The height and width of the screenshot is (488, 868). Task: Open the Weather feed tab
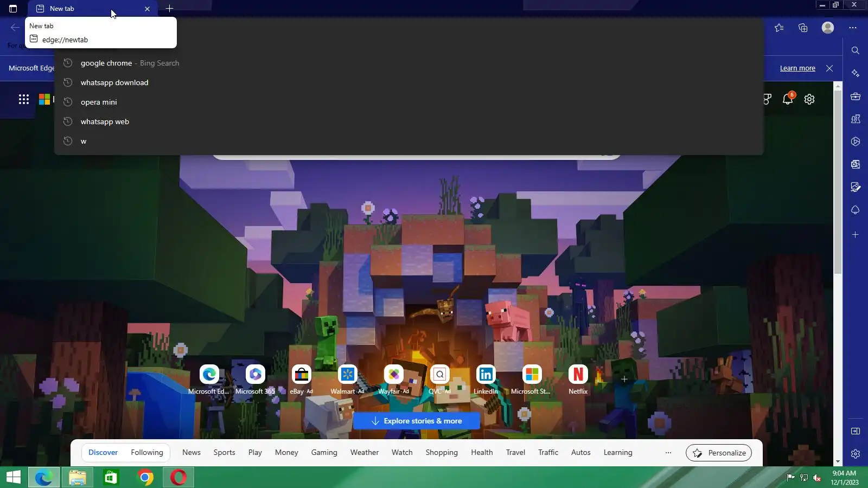[365, 452]
